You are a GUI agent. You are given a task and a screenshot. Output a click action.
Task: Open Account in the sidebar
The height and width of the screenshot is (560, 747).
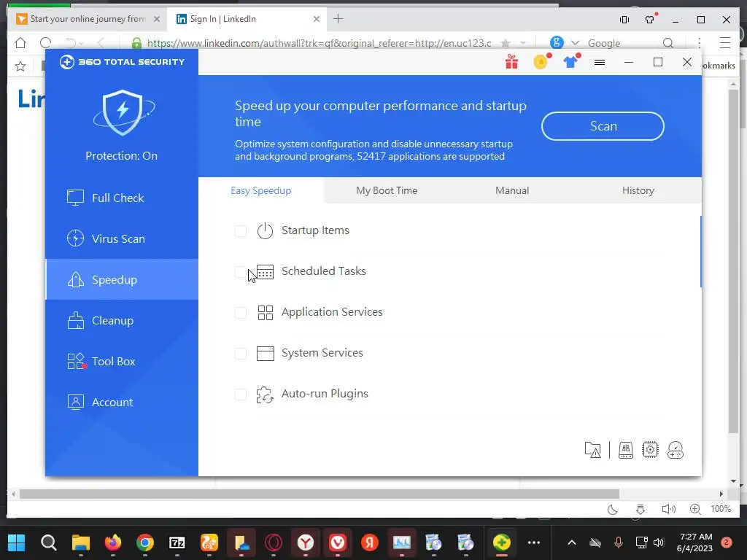point(122,402)
